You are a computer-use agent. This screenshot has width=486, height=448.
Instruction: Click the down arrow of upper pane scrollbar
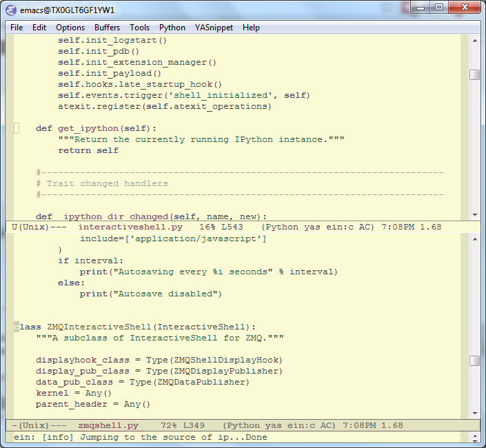coord(475,215)
